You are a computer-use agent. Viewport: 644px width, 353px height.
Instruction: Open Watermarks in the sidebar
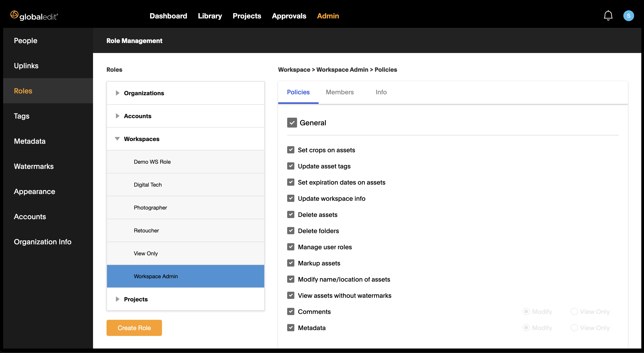34,166
